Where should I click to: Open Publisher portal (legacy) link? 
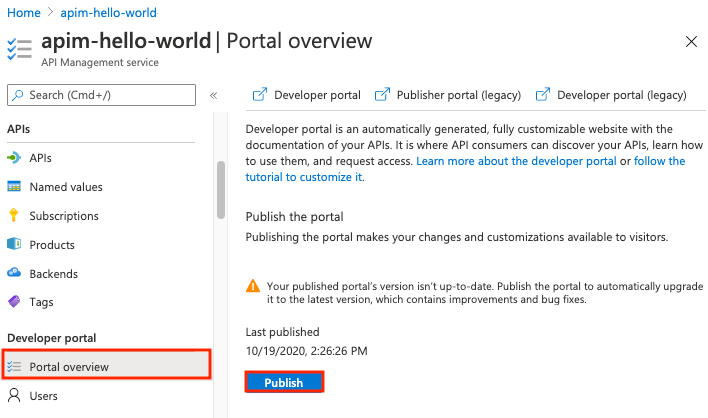[x=448, y=96]
